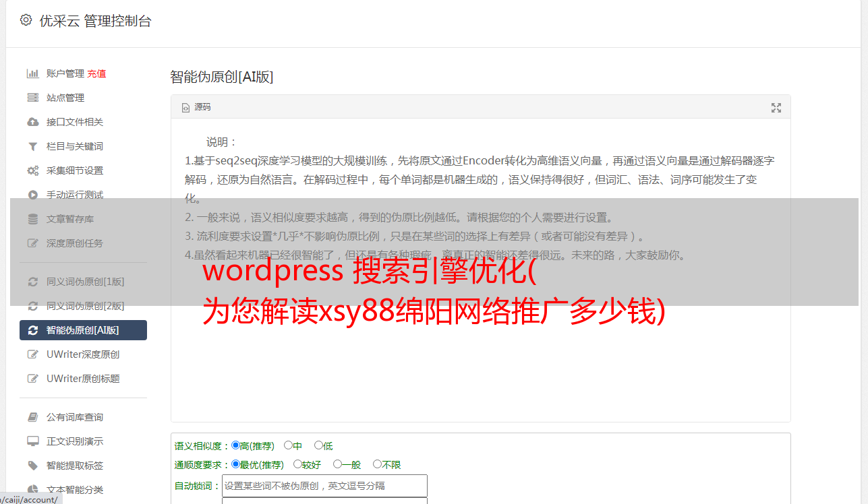Select 通顺度要求 较好 radio

click(x=297, y=464)
